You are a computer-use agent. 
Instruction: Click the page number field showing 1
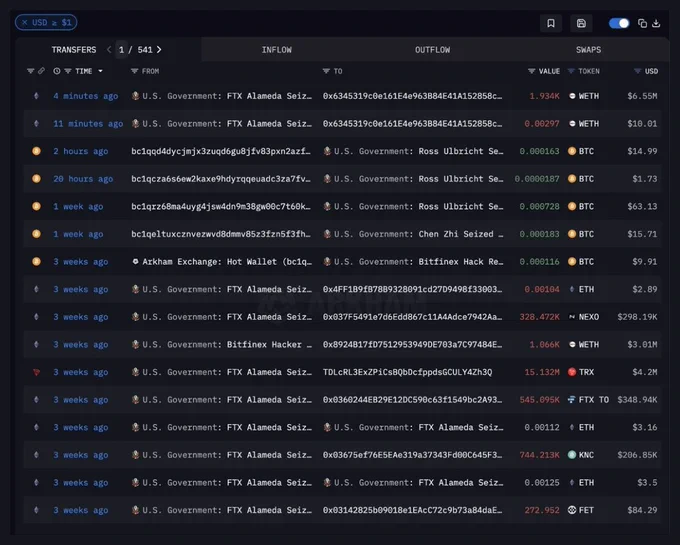tap(121, 50)
